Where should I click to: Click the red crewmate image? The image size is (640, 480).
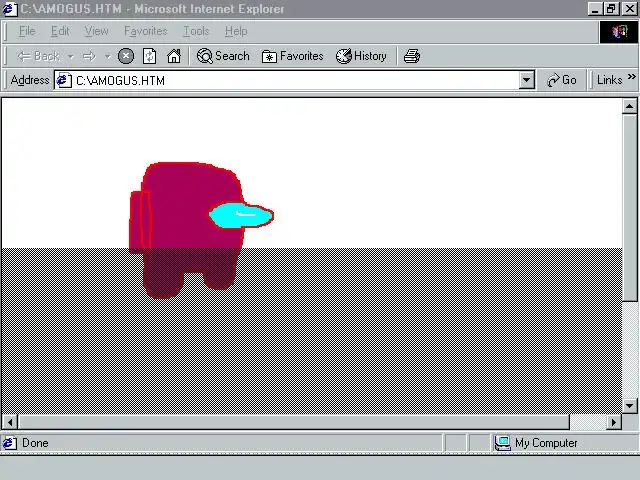(192, 231)
